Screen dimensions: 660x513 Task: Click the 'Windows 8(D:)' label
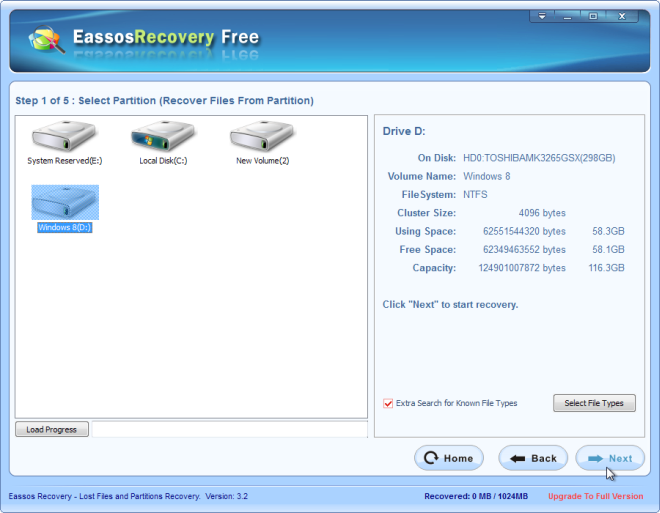click(x=65, y=227)
